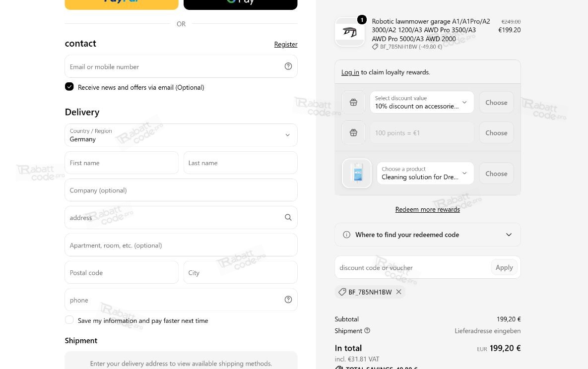The height and width of the screenshot is (369, 588).
Task: Click the 100 points = €1 field
Action: pyautogui.click(x=422, y=133)
